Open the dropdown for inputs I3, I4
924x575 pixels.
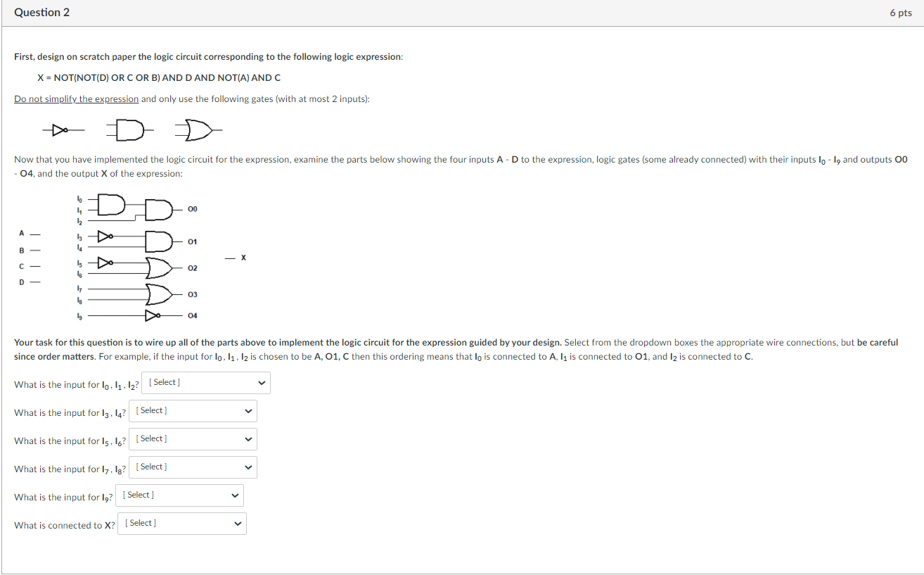click(x=192, y=410)
